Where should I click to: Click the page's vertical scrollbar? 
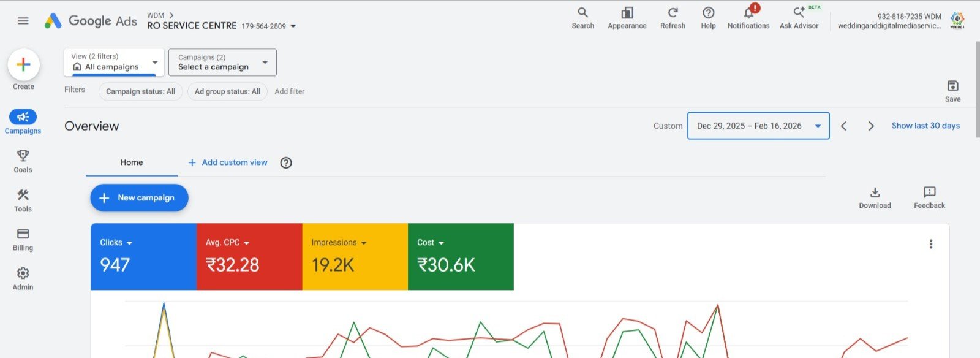click(977, 89)
